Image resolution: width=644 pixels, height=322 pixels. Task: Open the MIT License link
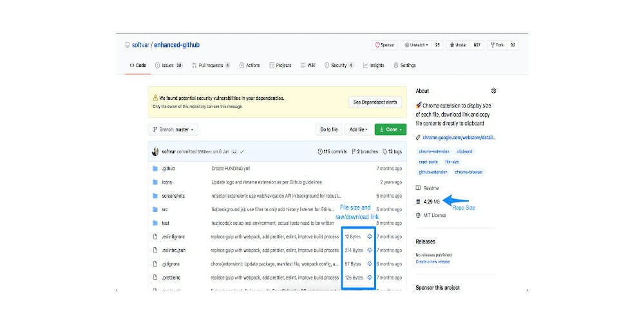431,215
